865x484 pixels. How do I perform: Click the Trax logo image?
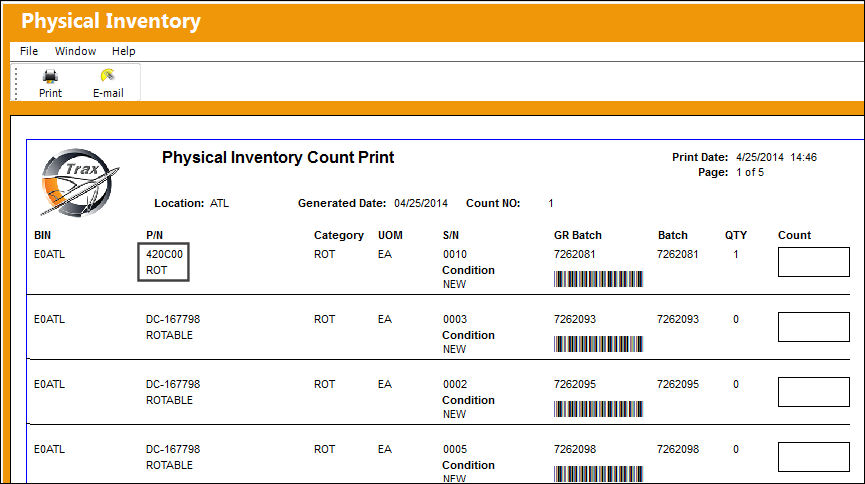point(79,182)
